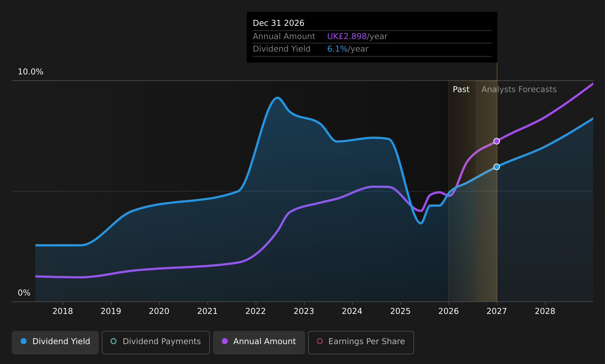Click the Past region label

coord(461,90)
